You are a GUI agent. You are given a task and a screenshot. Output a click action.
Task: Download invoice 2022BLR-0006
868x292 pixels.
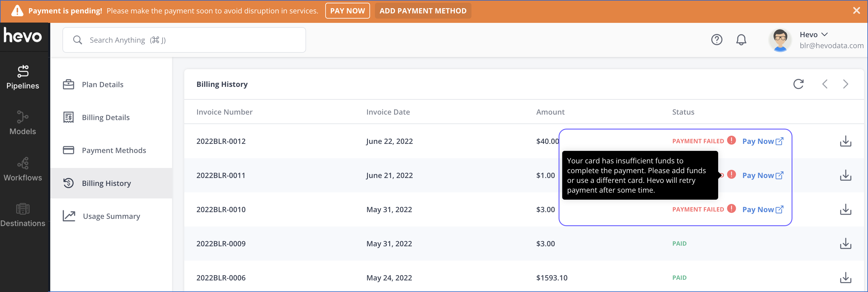[845, 277]
